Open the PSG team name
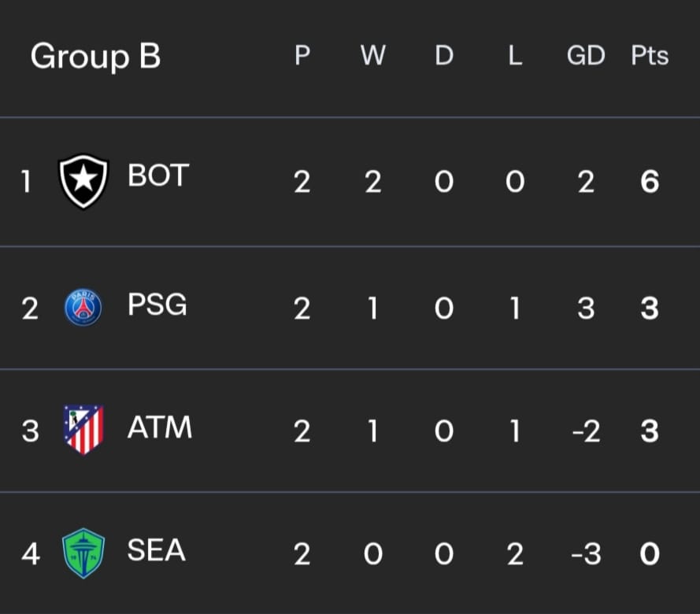The width and height of the screenshot is (700, 614). [x=157, y=305]
